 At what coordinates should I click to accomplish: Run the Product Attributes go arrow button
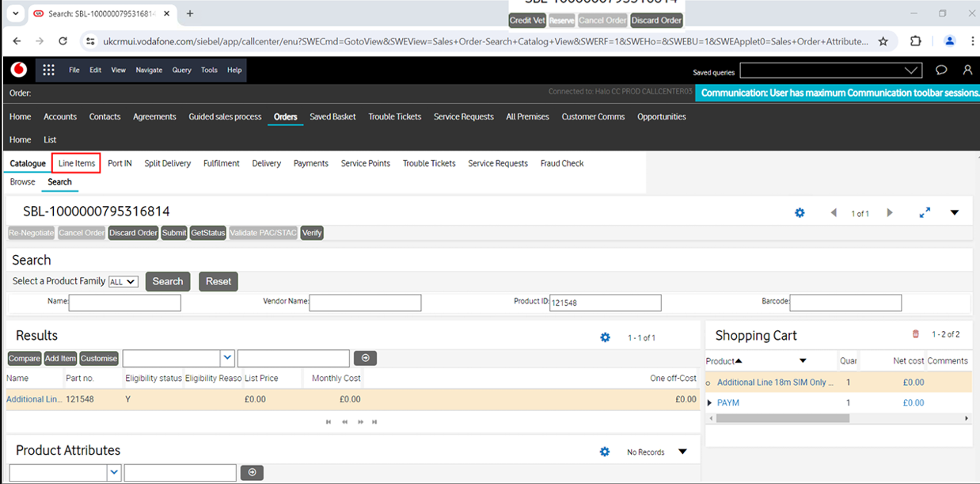click(252, 472)
